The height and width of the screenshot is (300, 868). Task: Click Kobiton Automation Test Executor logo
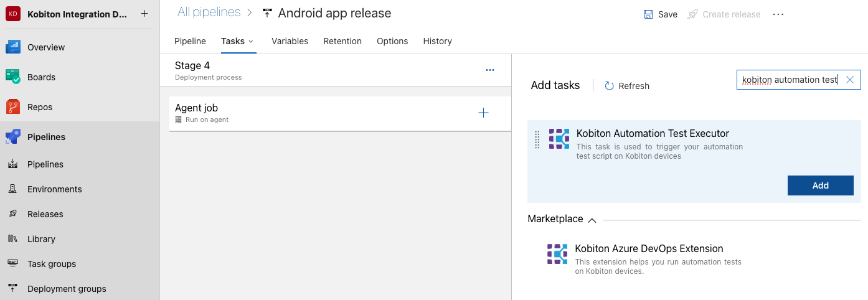559,139
